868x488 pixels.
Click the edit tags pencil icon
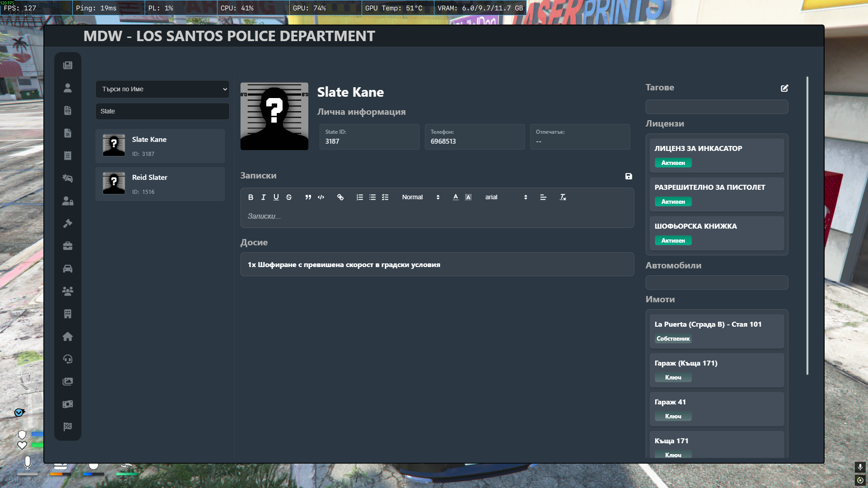[x=784, y=88]
